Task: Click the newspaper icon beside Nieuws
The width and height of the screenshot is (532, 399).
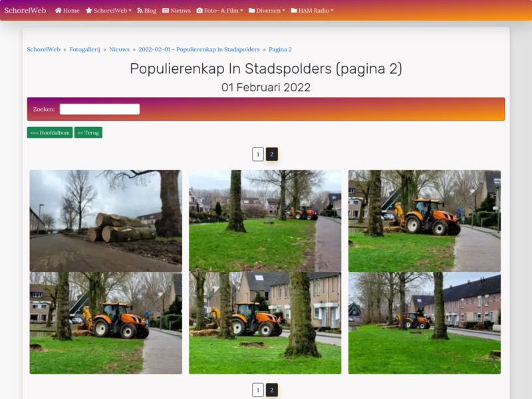Action: [x=166, y=11]
